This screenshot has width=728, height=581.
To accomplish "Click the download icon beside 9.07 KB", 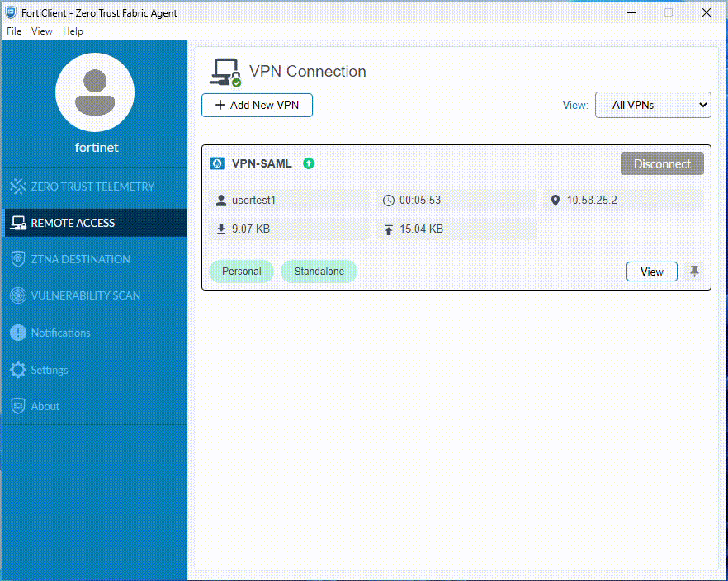I will (221, 229).
